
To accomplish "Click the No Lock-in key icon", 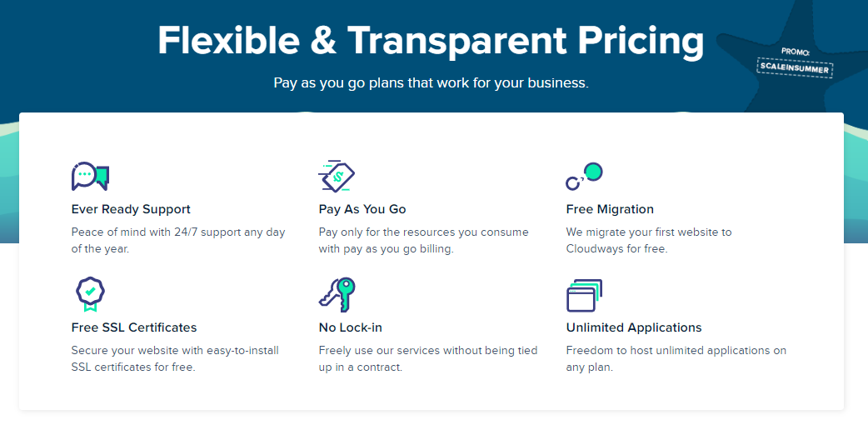I will point(337,294).
